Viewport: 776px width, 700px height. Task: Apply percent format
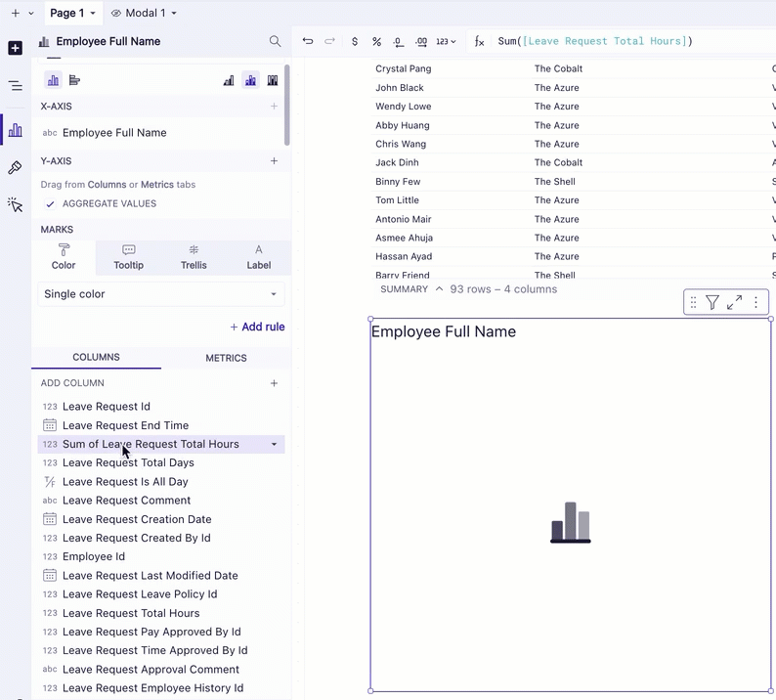[x=376, y=42]
